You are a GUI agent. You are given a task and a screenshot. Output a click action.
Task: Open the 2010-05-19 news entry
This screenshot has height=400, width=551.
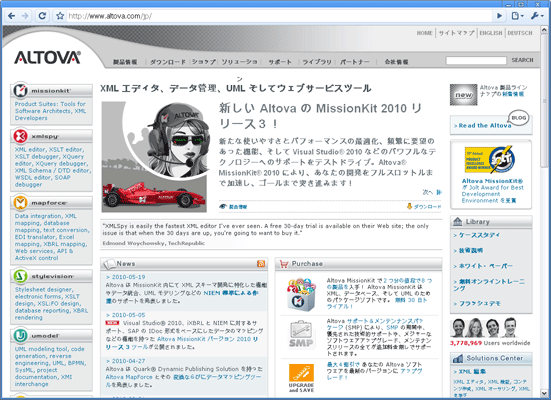pos(126,277)
